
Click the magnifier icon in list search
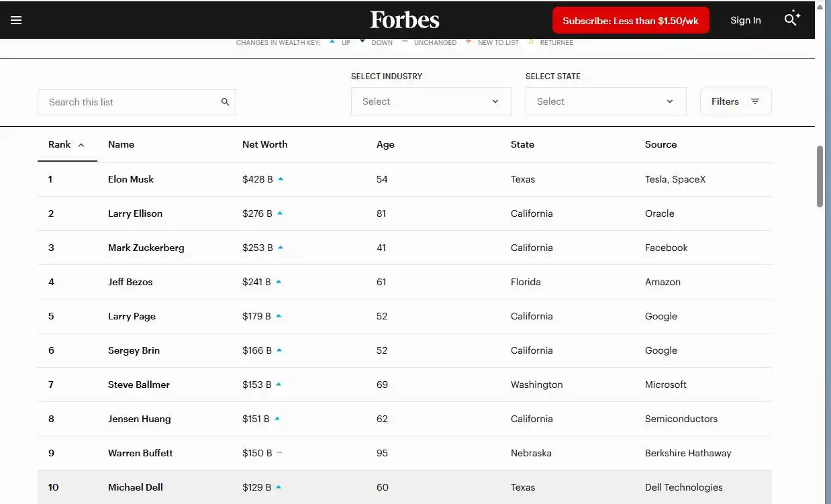pyautogui.click(x=225, y=102)
